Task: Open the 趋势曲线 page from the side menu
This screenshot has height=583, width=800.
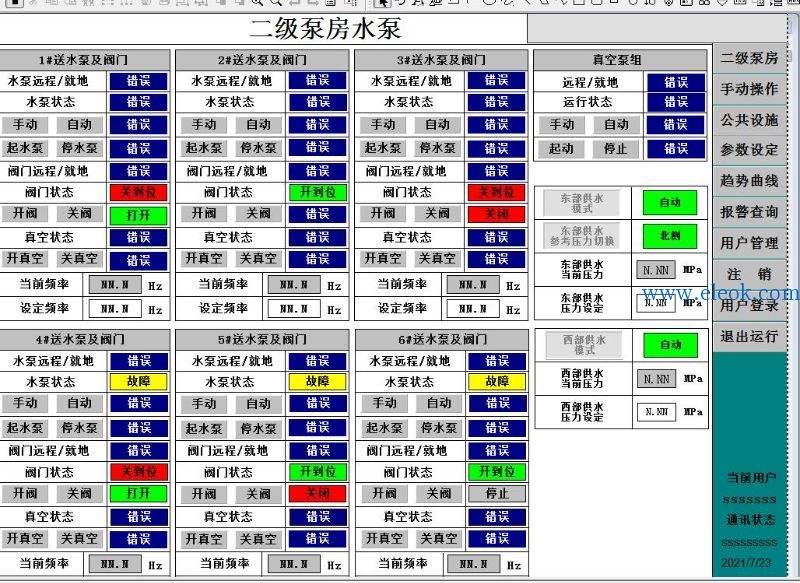Action: pyautogui.click(x=749, y=181)
